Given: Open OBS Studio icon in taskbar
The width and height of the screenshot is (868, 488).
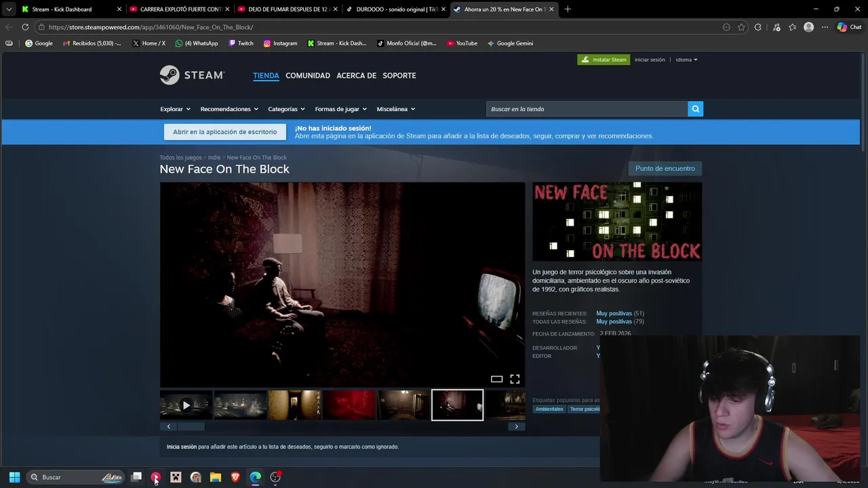Looking at the screenshot, I should pos(275,477).
